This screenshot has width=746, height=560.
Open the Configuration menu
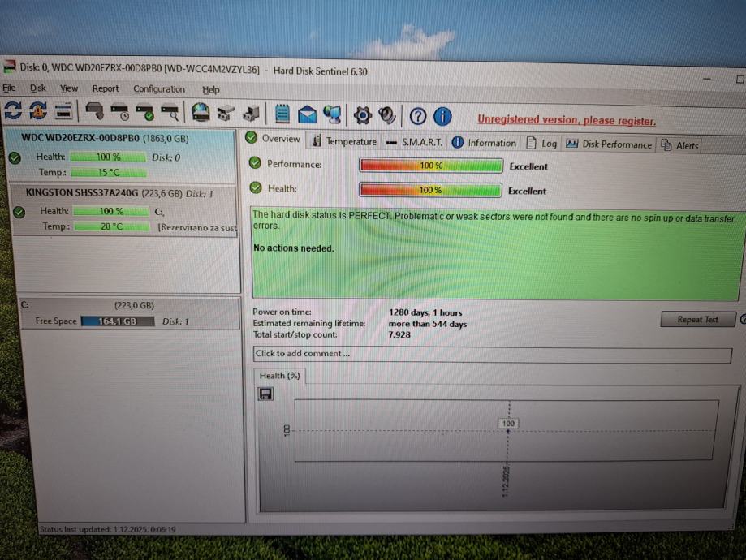tap(159, 89)
